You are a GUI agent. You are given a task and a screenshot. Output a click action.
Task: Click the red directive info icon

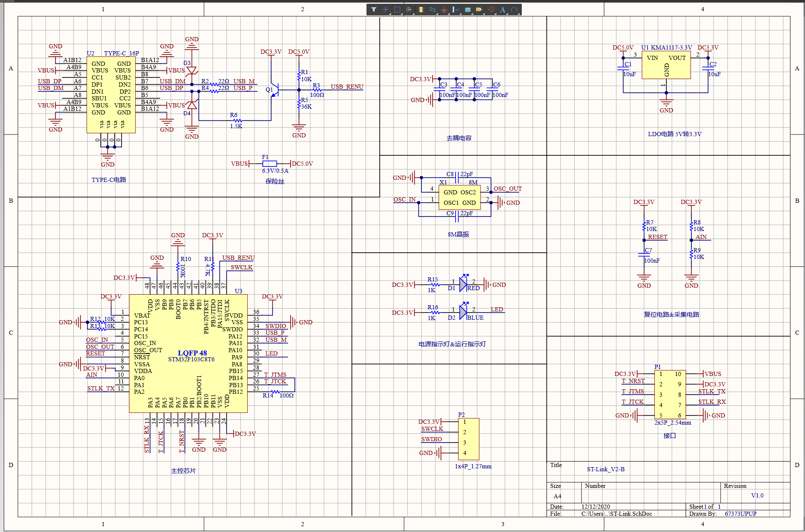[x=491, y=10]
